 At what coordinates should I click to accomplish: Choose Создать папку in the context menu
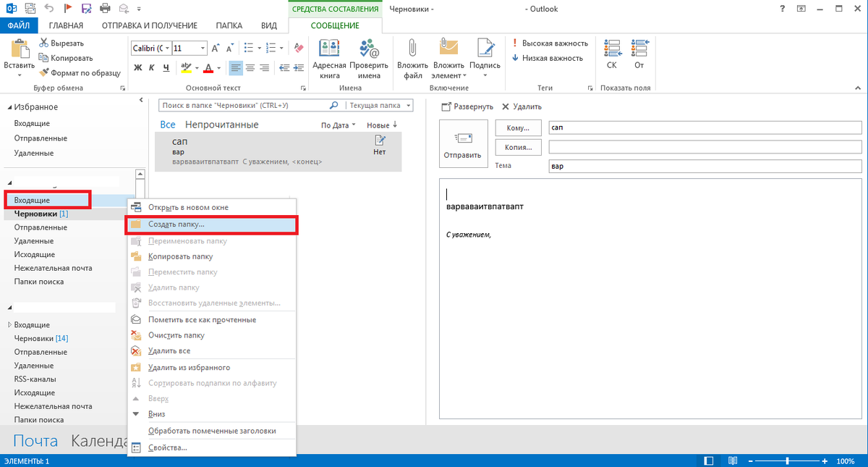pyautogui.click(x=211, y=224)
